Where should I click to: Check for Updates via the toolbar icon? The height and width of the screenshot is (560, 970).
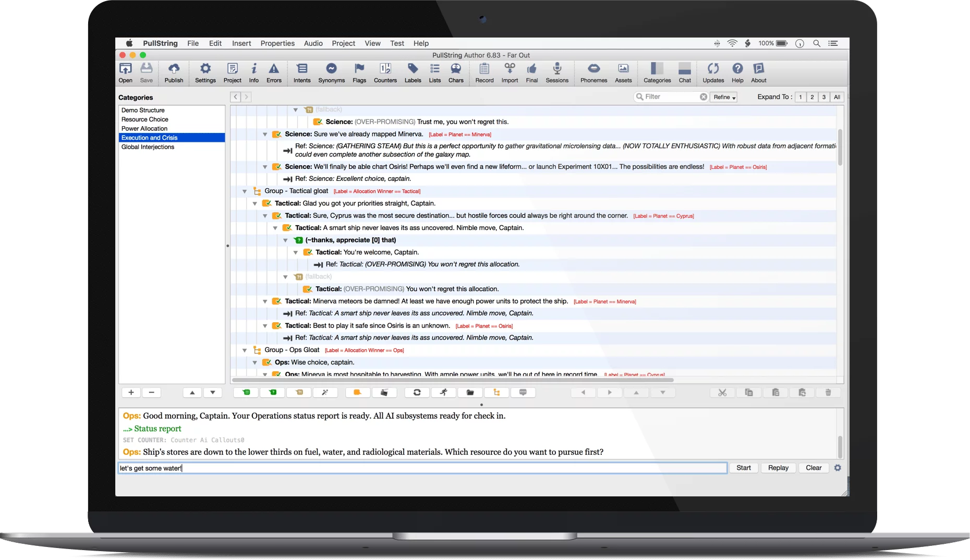click(x=713, y=72)
